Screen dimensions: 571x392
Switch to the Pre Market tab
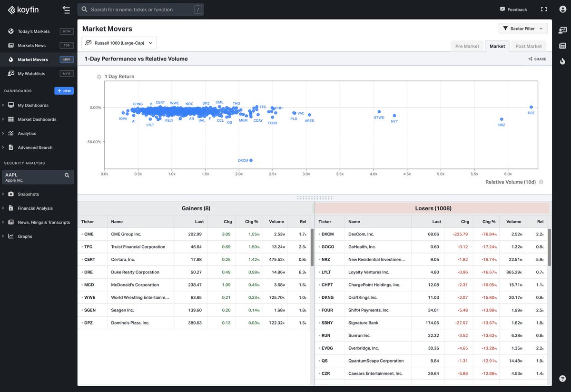(467, 46)
